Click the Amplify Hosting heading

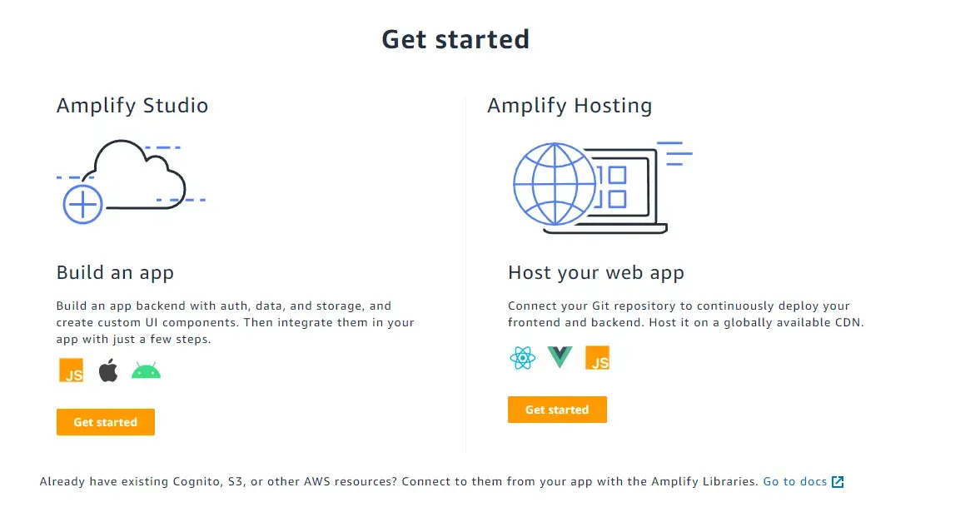pyautogui.click(x=570, y=106)
